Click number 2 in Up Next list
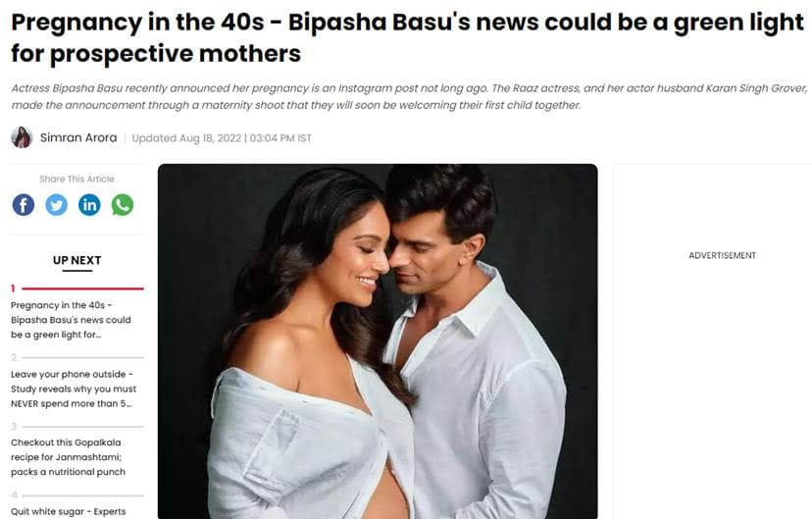Viewport: 812px width, 519px height. (14, 357)
